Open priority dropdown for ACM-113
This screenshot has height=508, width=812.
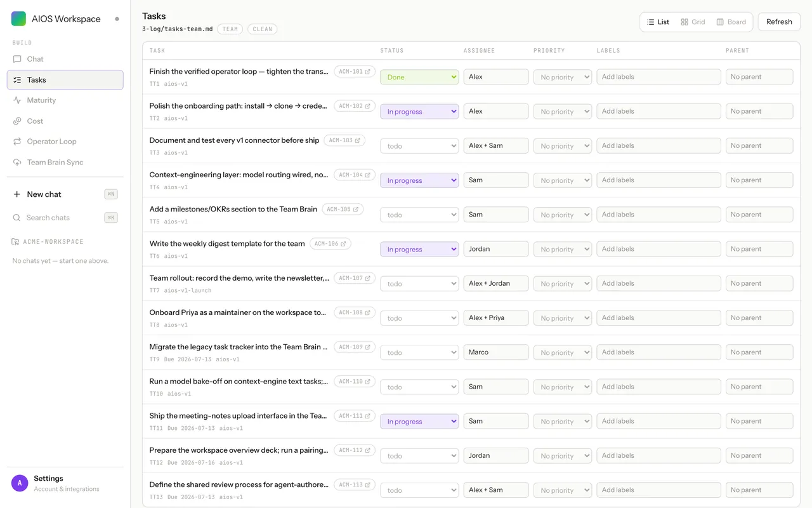563,490
